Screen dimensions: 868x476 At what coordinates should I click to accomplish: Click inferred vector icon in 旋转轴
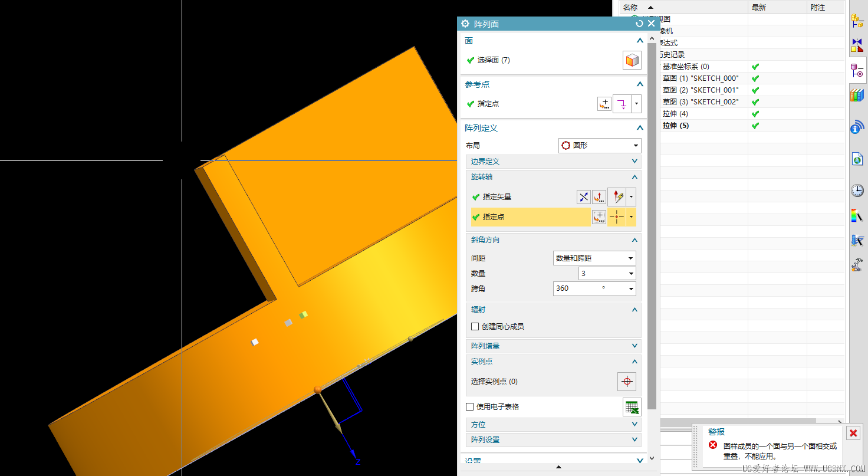pos(617,197)
